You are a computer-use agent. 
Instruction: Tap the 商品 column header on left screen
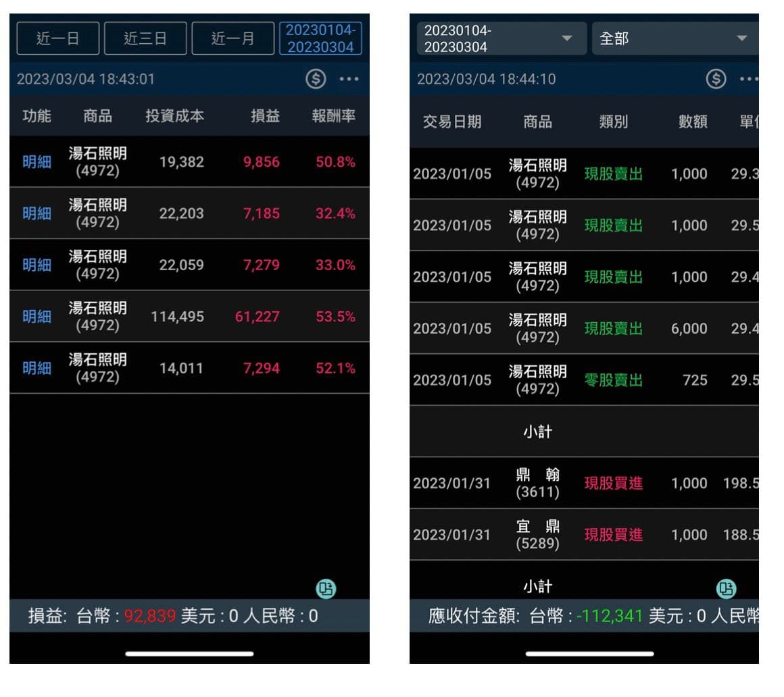point(97,116)
